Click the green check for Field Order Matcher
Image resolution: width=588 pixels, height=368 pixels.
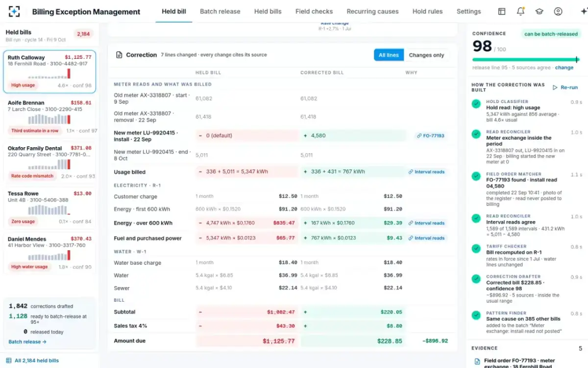point(476,176)
